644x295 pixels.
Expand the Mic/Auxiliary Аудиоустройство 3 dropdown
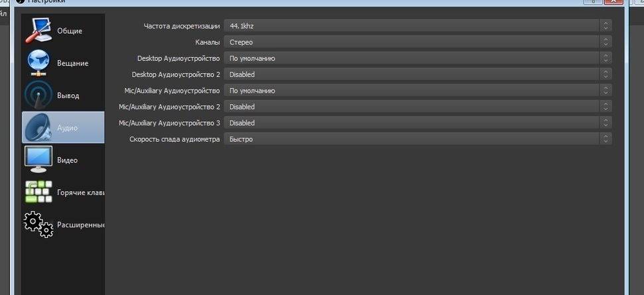point(417,123)
